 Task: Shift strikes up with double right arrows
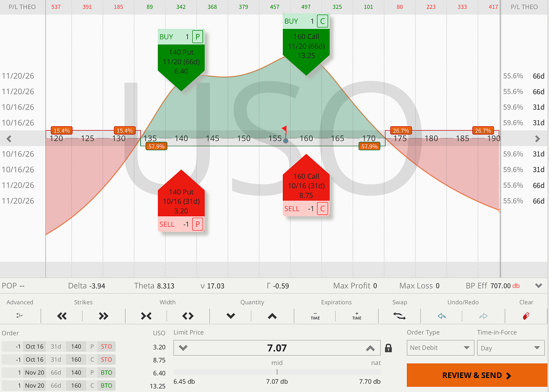(x=103, y=316)
